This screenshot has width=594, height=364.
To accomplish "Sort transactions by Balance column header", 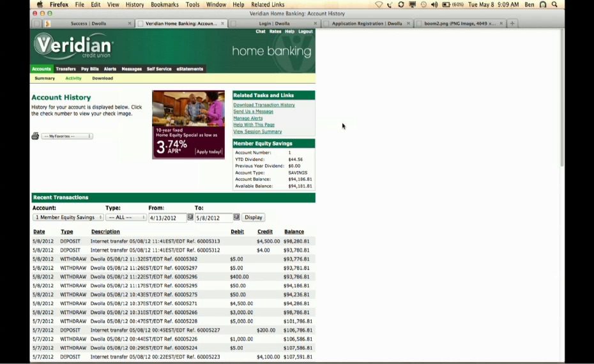I will click(x=294, y=231).
